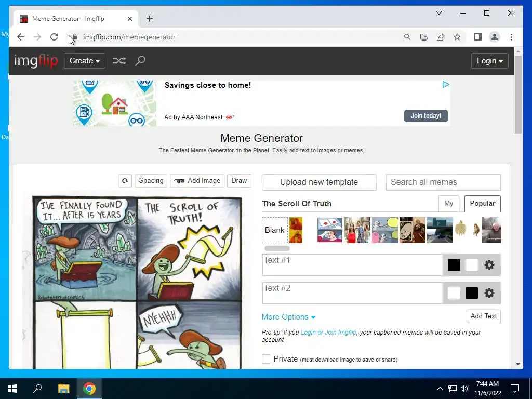532x399 pixels.
Task: Click the Draw button
Action: click(239, 181)
